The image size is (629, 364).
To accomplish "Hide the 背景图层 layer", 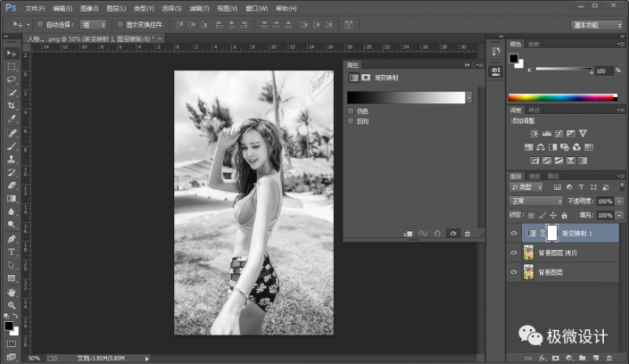I will [x=514, y=272].
